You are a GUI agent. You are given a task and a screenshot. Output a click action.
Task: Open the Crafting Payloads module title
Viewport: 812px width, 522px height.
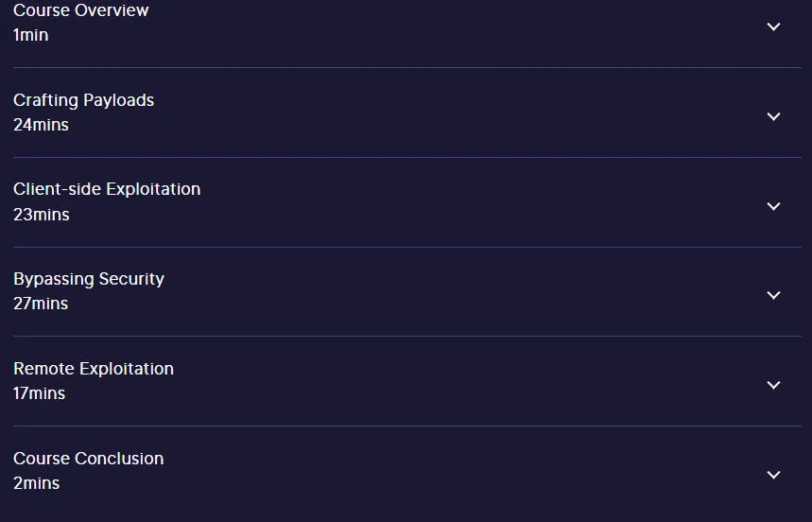tap(83, 100)
